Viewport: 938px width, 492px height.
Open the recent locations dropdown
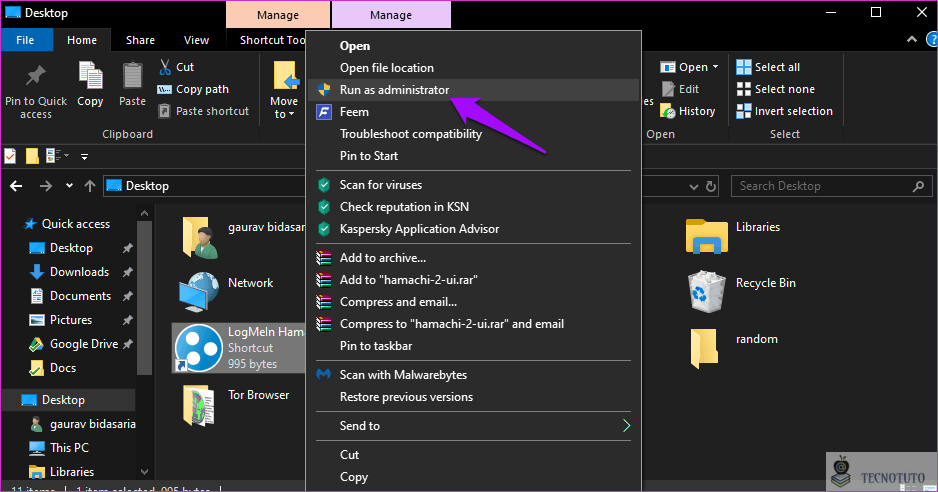coord(69,186)
